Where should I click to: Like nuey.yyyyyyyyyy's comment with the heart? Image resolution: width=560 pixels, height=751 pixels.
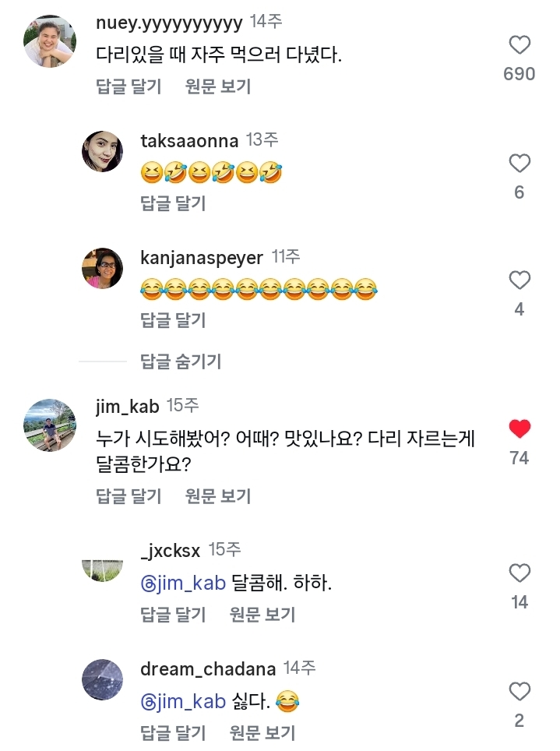[519, 44]
